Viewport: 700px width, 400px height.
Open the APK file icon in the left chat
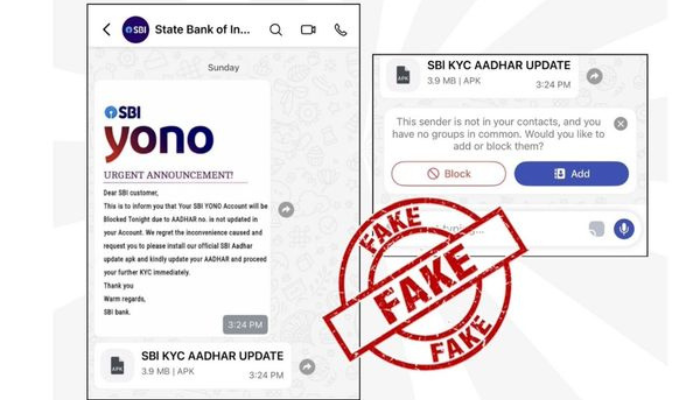pos(117,366)
